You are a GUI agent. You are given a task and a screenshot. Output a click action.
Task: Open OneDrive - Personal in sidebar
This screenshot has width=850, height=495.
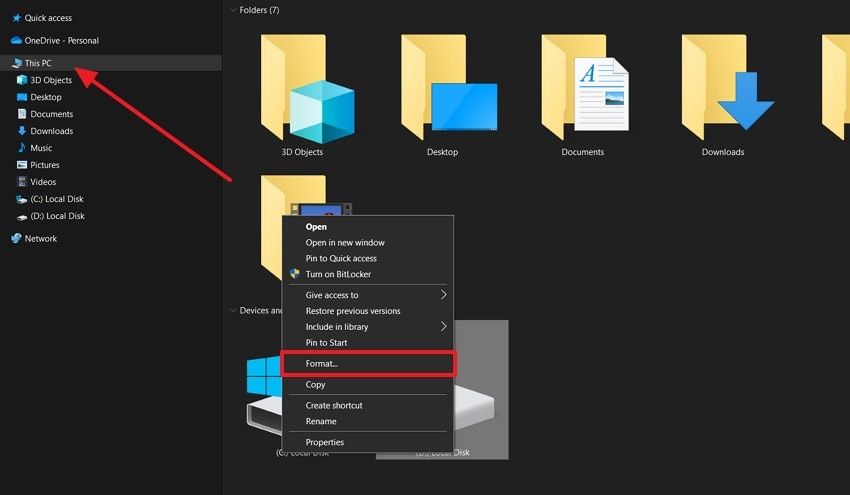[62, 40]
